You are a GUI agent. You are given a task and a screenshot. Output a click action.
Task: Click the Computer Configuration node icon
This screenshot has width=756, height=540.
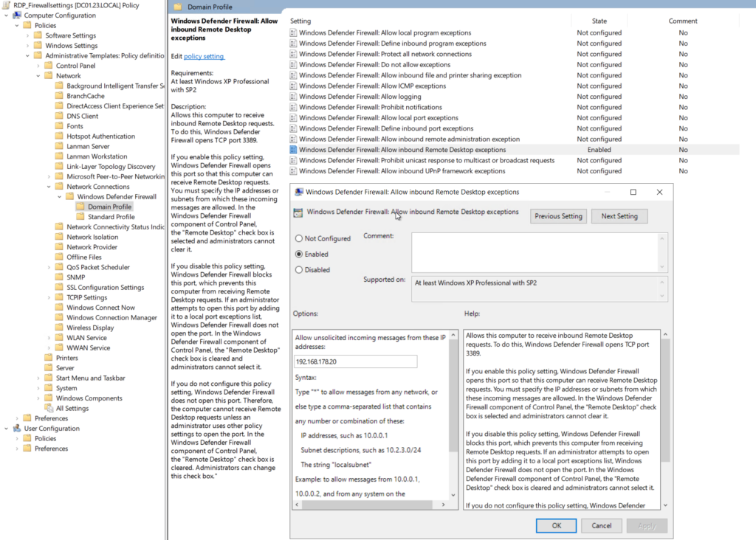point(18,15)
